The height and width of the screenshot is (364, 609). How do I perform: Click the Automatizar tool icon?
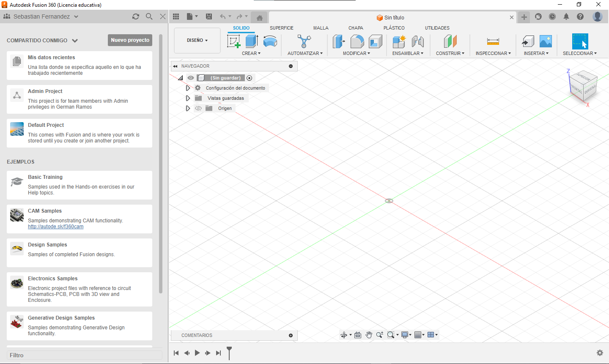pyautogui.click(x=304, y=41)
